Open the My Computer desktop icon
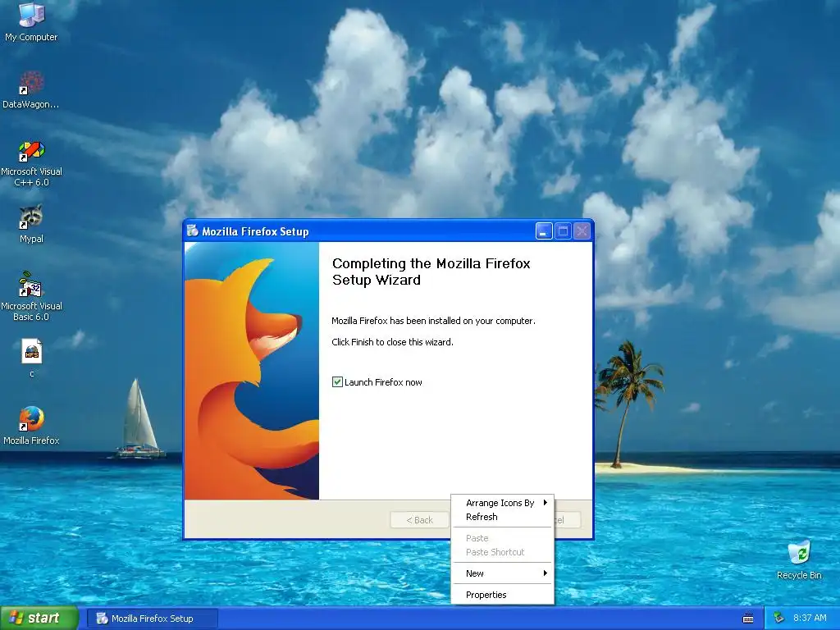Screen dimensions: 840x630 coord(31,21)
